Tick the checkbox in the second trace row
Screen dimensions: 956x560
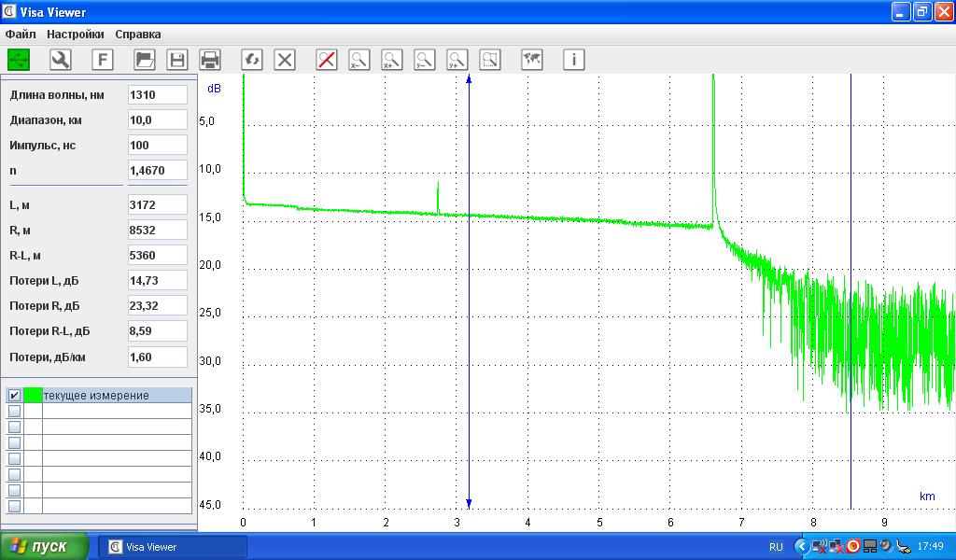coord(14,412)
